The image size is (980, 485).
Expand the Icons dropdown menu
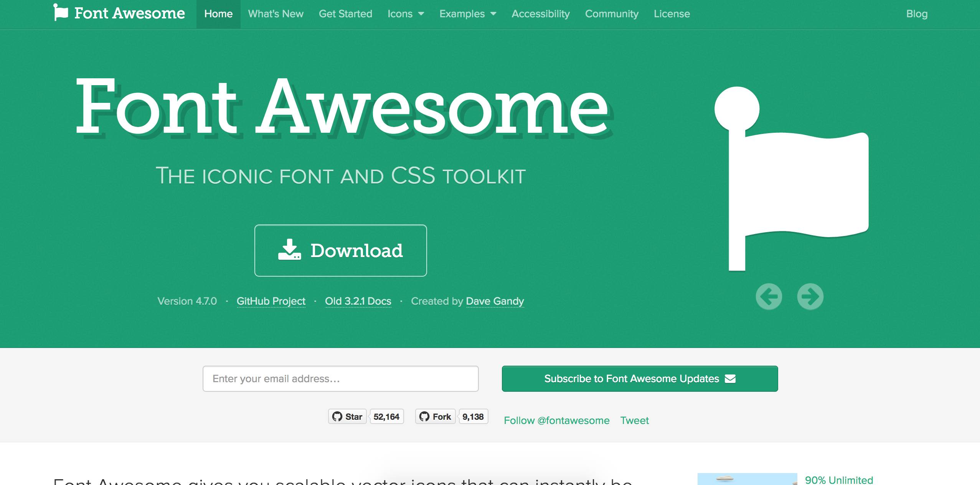[406, 14]
